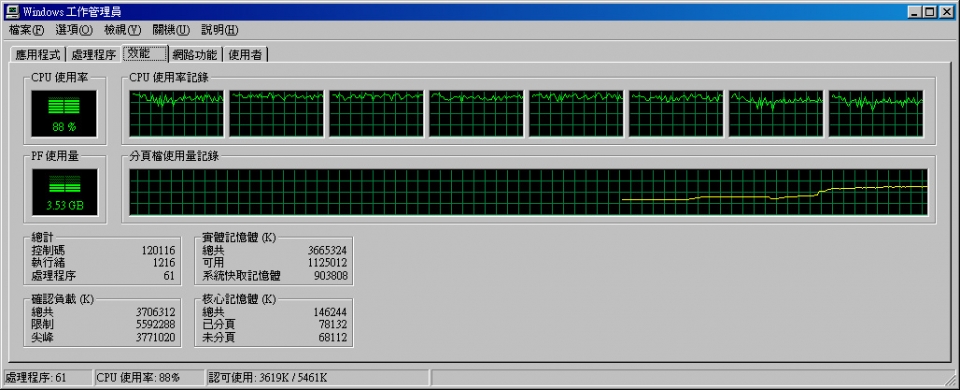Click the third CPU history graph

[377, 113]
